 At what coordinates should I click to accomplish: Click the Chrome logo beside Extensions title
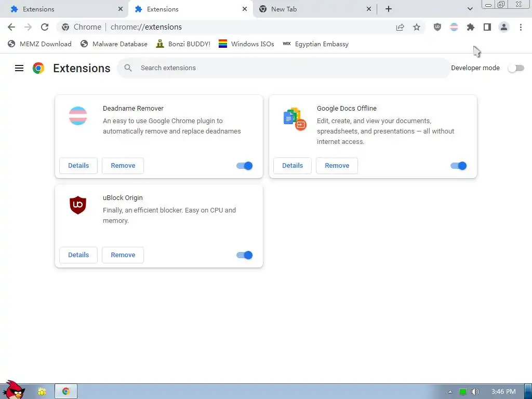coord(38,68)
